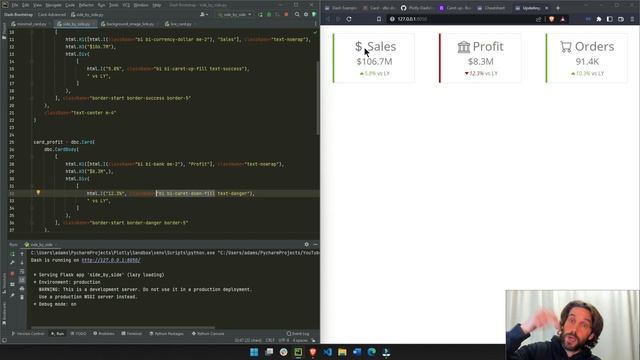
Task: Open the Python Console tool window
Action: coord(208,334)
